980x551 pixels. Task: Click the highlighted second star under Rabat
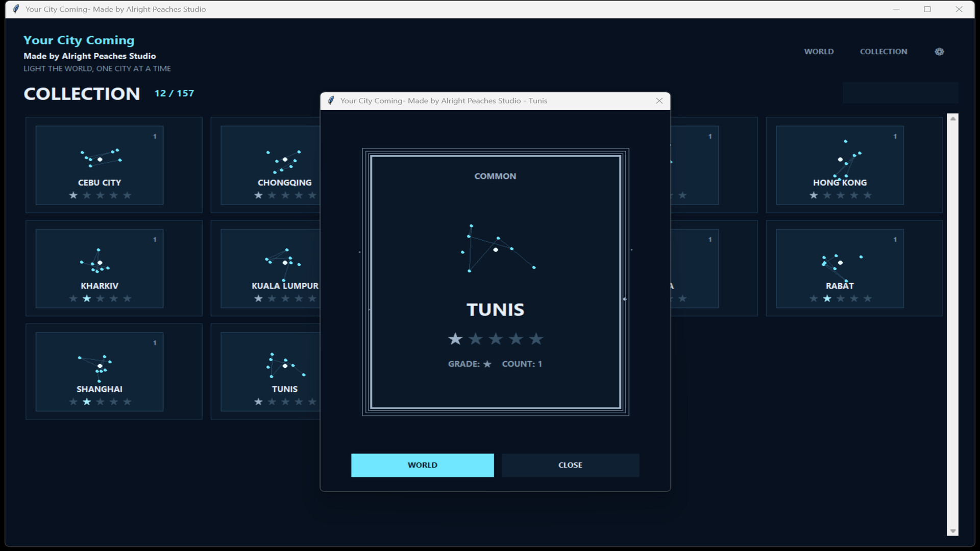click(827, 298)
